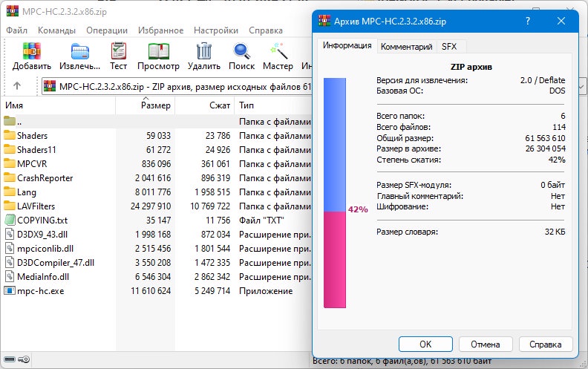Image resolution: width=588 pixels, height=369 pixels.
Task: Click the Отмена button
Action: (x=486, y=344)
